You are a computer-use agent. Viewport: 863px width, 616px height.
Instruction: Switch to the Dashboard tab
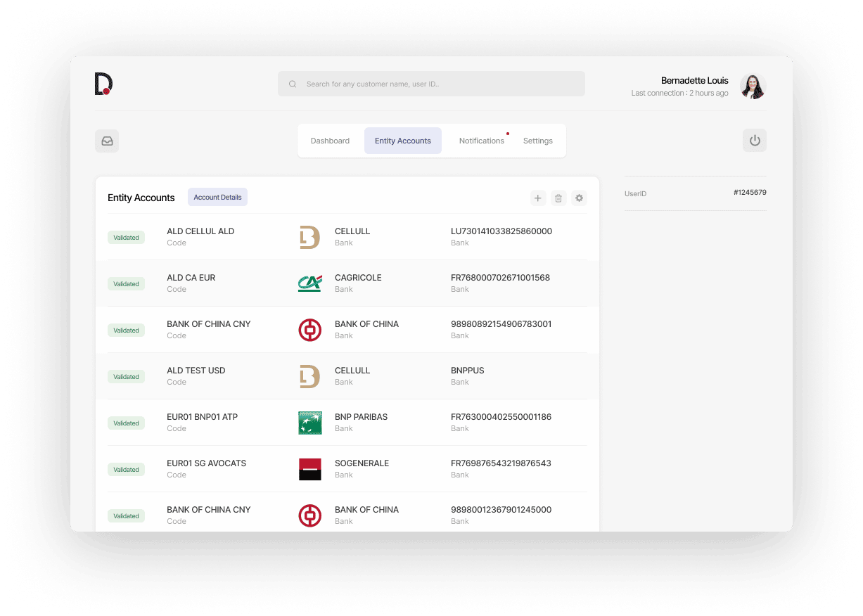[330, 141]
